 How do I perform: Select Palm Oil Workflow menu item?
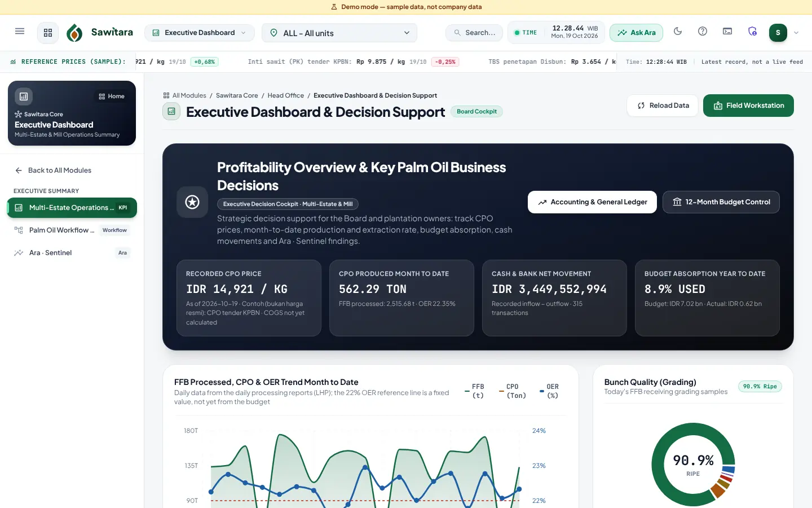click(72, 230)
